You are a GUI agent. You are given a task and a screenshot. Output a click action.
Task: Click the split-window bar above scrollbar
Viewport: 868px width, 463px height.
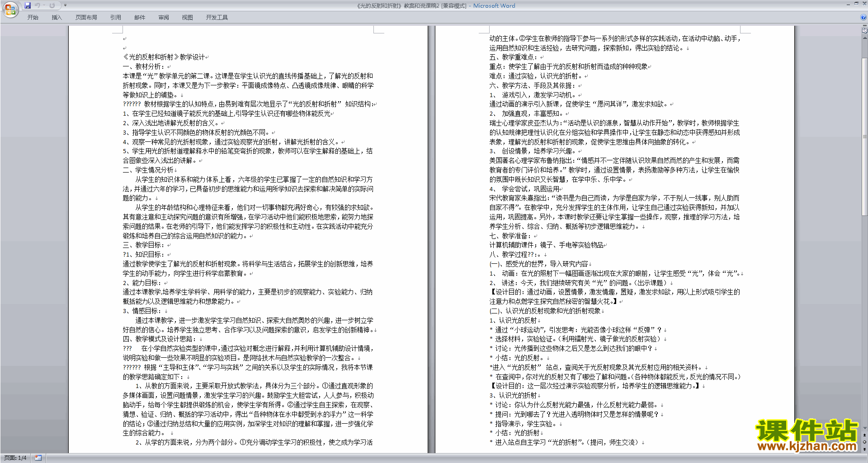[865, 26]
